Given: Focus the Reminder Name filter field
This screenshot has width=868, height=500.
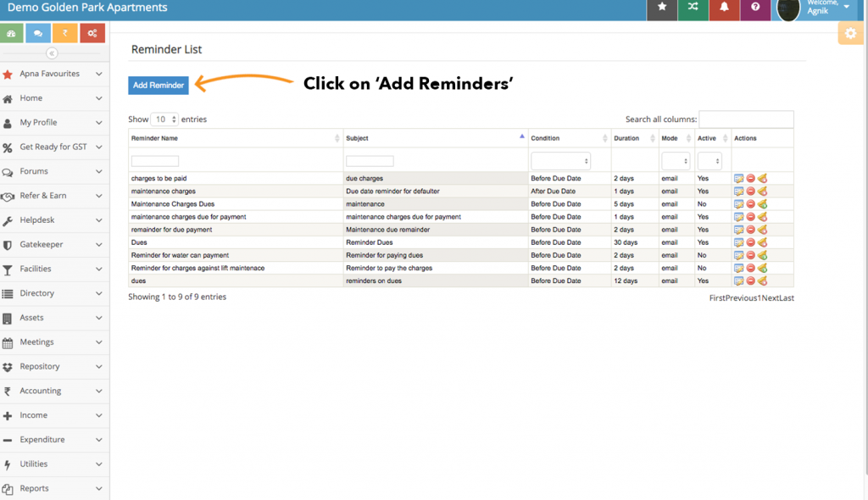Looking at the screenshot, I should (155, 161).
